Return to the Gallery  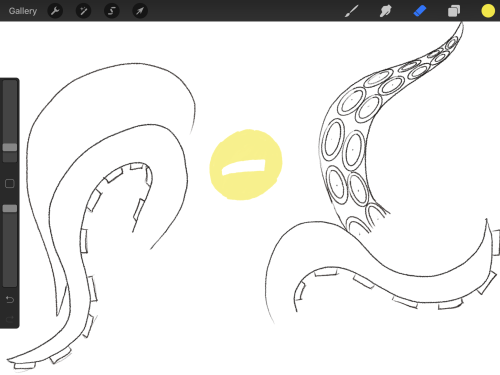(x=23, y=11)
